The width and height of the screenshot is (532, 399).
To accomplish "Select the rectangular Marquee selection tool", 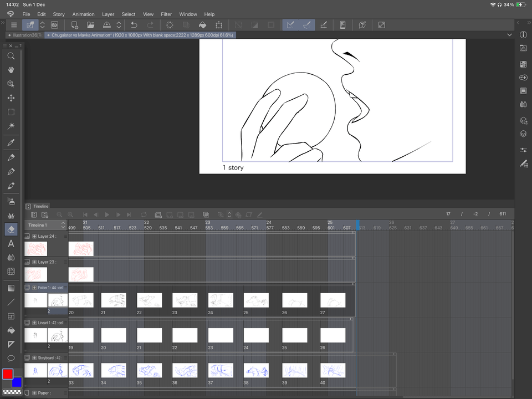I will coord(11,112).
